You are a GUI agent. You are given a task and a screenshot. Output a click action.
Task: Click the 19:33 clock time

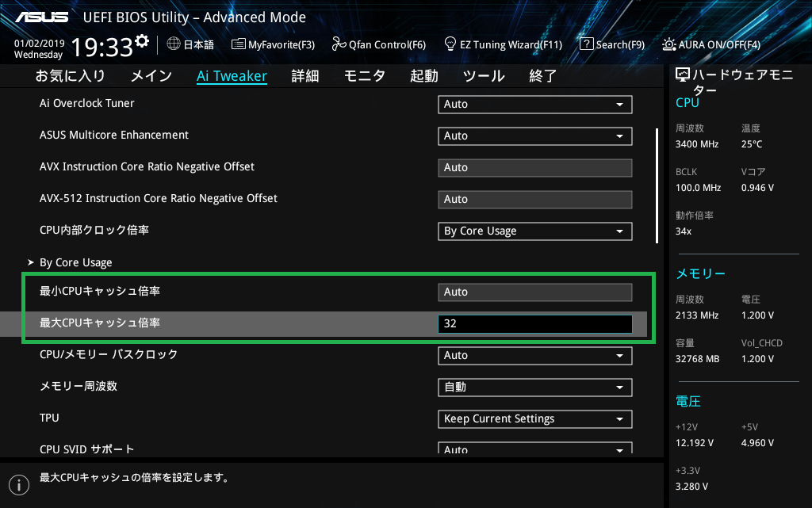(102, 48)
